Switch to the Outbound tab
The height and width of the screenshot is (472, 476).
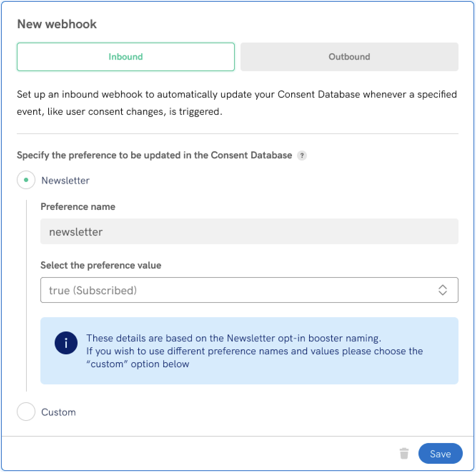pyautogui.click(x=349, y=56)
